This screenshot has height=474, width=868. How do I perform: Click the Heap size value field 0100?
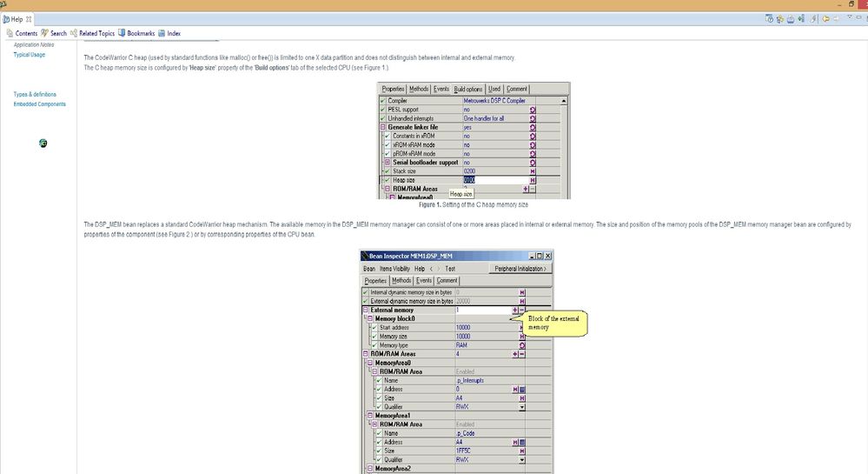coord(495,180)
